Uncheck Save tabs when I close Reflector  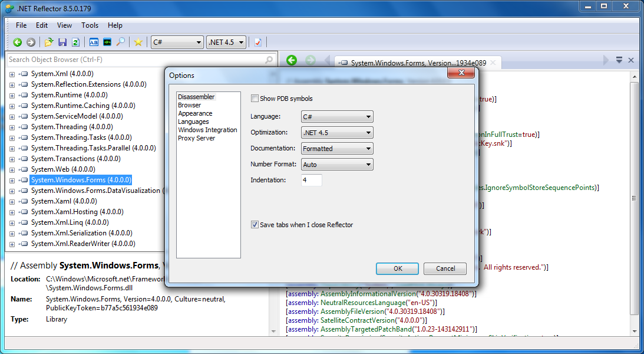pyautogui.click(x=255, y=224)
